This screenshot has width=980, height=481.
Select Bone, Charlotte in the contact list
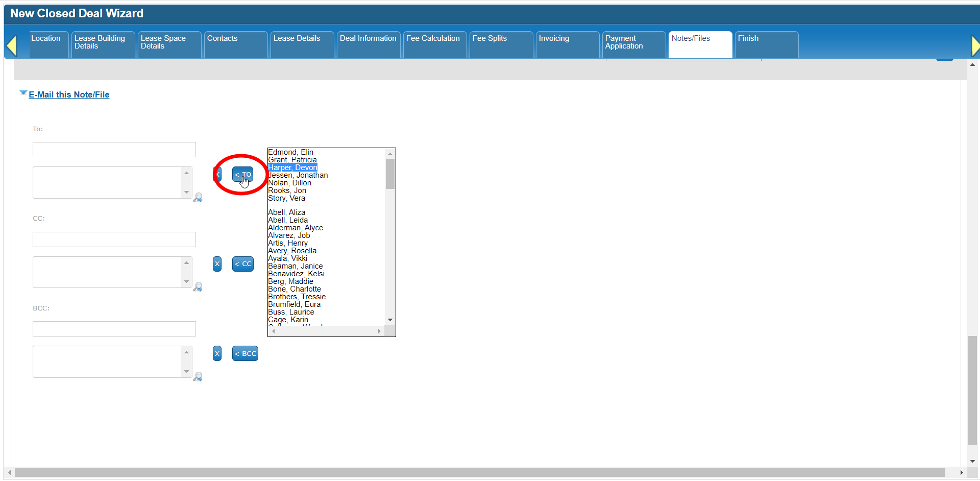295,289
